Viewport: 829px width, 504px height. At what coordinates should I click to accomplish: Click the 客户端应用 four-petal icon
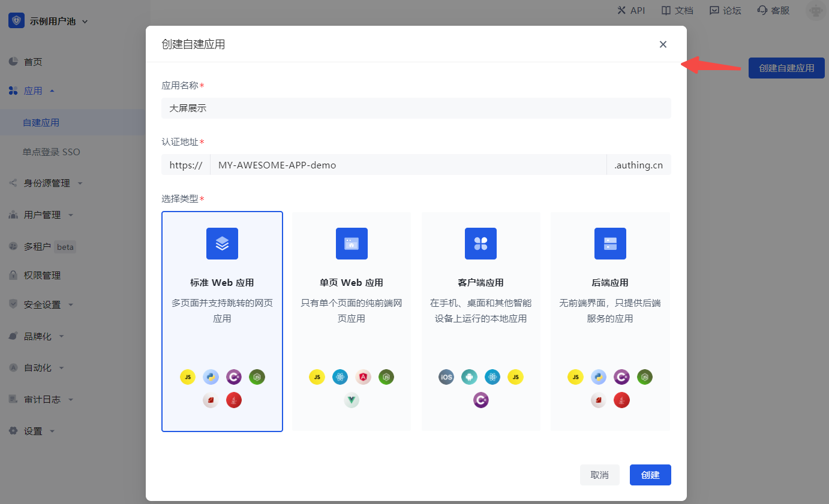point(480,243)
